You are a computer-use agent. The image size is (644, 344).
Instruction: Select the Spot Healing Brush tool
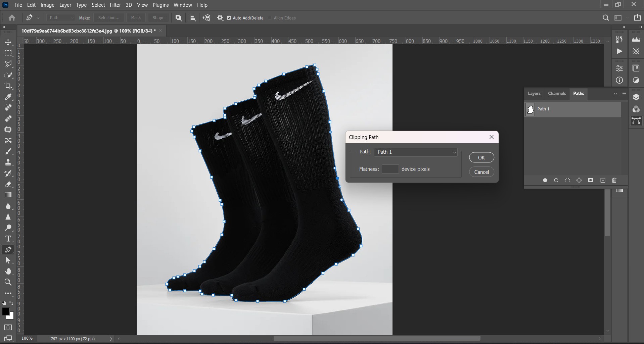[x=8, y=108]
